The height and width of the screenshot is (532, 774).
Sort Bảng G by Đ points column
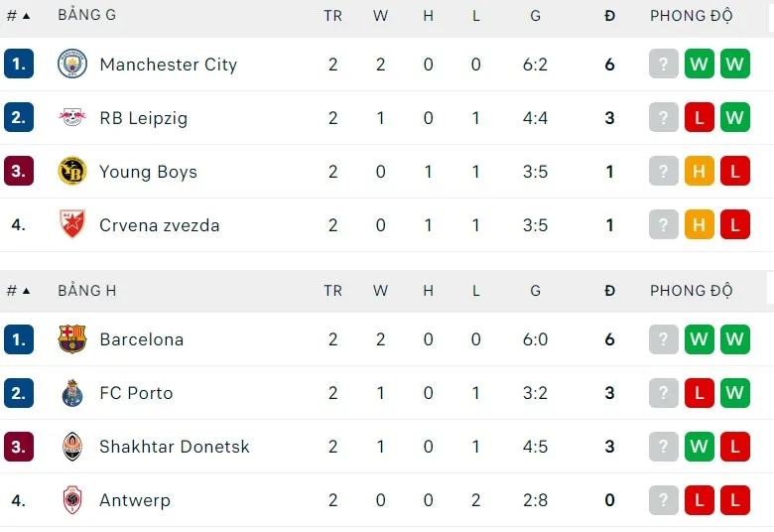(609, 16)
